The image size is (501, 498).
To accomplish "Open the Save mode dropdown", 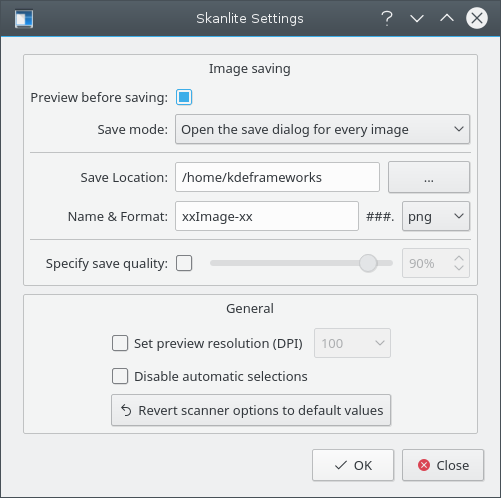I will (x=322, y=129).
